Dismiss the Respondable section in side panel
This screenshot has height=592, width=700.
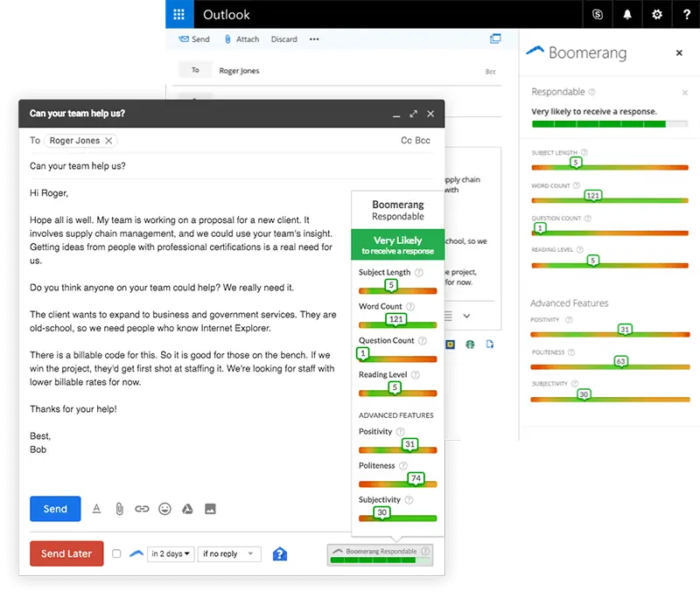click(685, 93)
